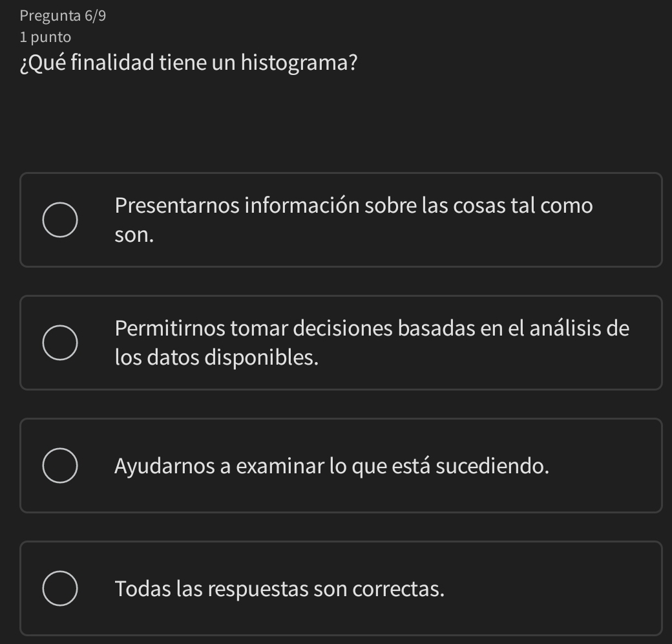
Task: Select radio button beside "Permitirnos tomar decisiones"
Action: (61, 343)
